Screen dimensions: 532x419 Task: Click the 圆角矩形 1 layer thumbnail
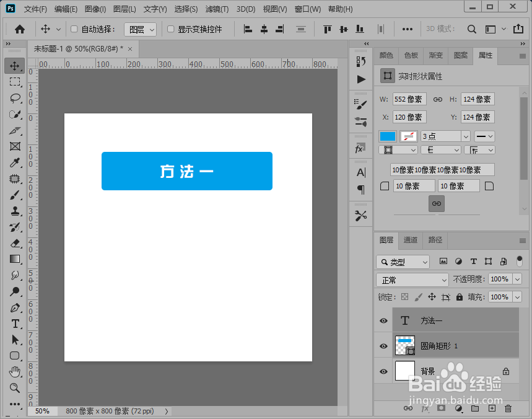pos(404,345)
